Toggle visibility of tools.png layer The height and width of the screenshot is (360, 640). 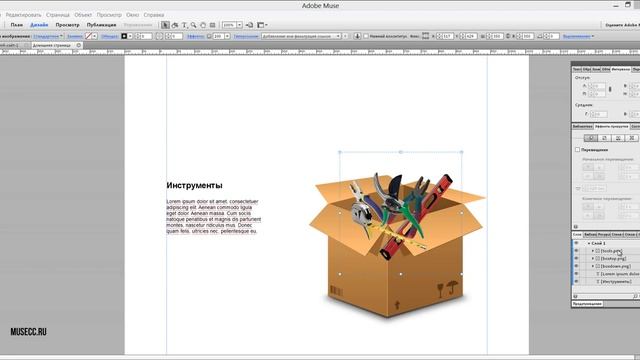576,251
